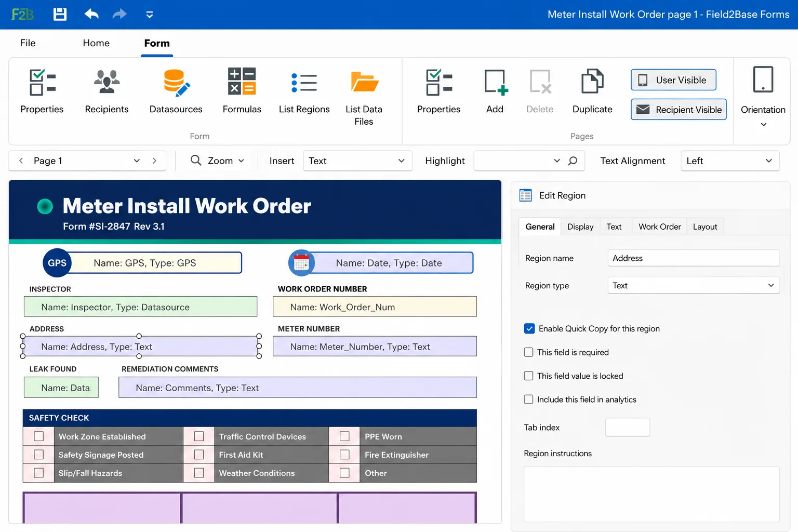This screenshot has height=532, width=798.
Task: Switch to the Layout tab
Action: (705, 227)
